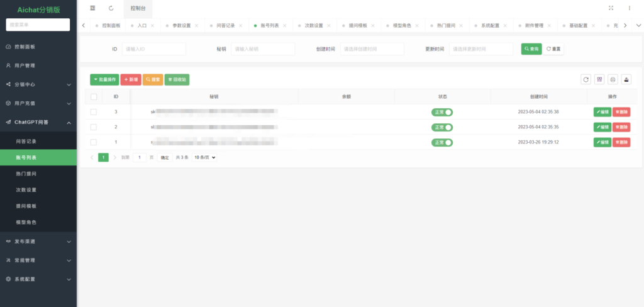Click the table print icon
Viewport: 644px width, 307px height.
click(x=613, y=79)
